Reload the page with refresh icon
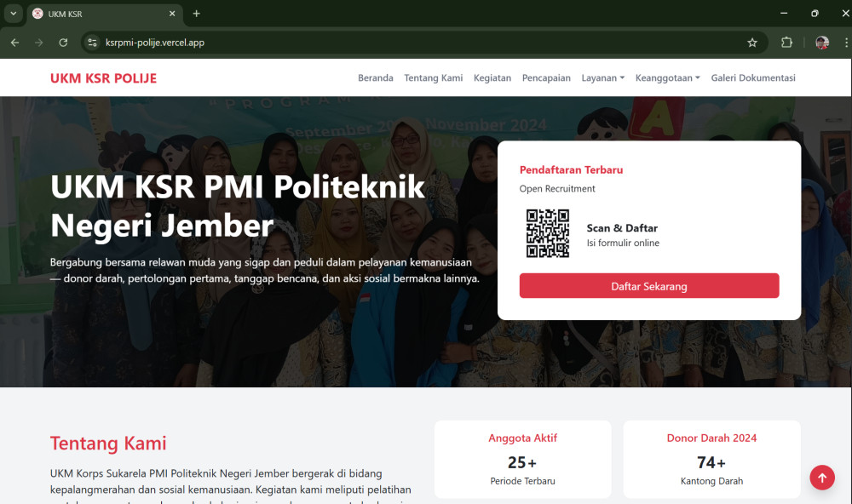The width and height of the screenshot is (852, 504). pos(63,43)
